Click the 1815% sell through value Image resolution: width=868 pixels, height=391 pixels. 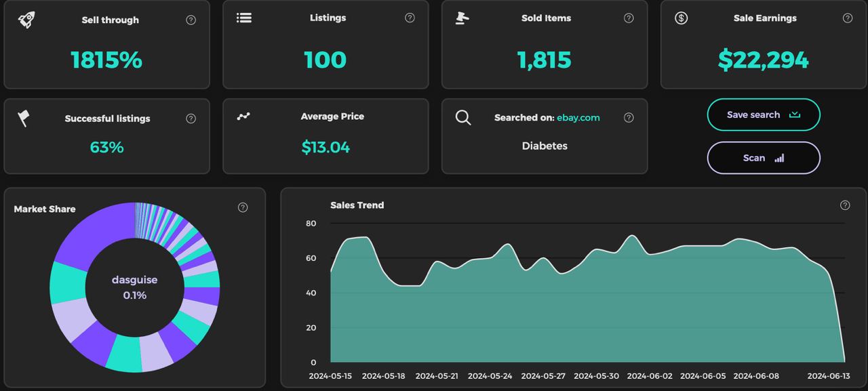coord(106,60)
